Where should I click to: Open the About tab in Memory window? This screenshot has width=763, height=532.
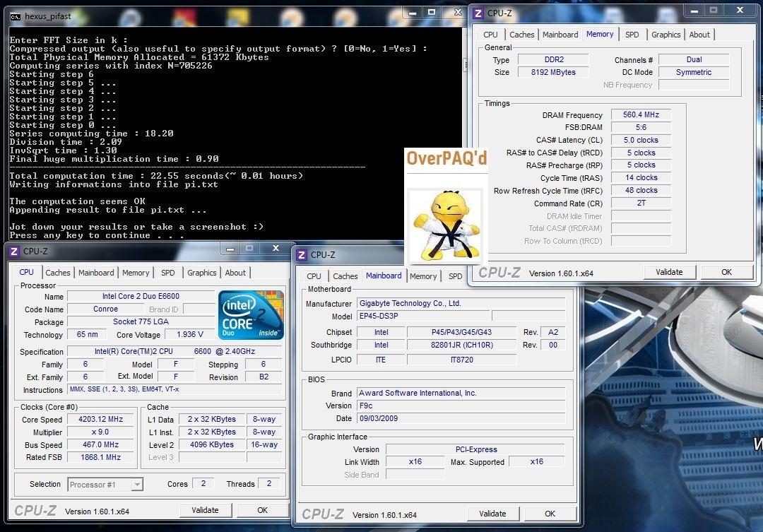699,35
